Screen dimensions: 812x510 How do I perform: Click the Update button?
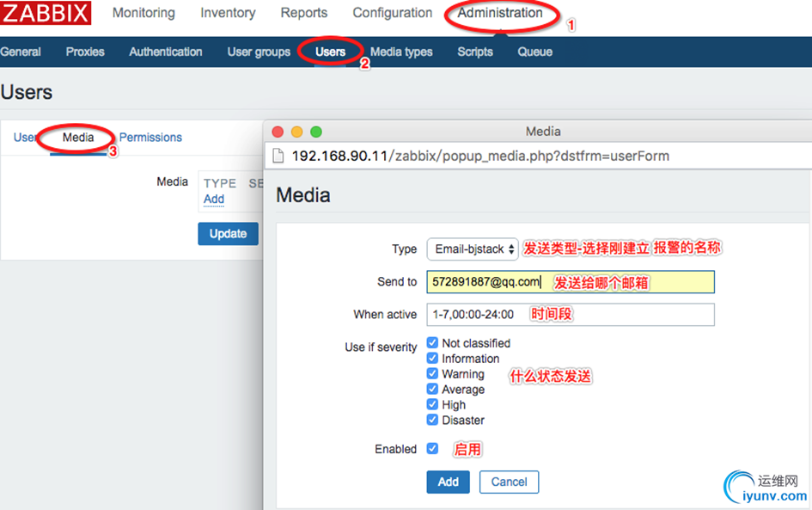click(x=228, y=234)
